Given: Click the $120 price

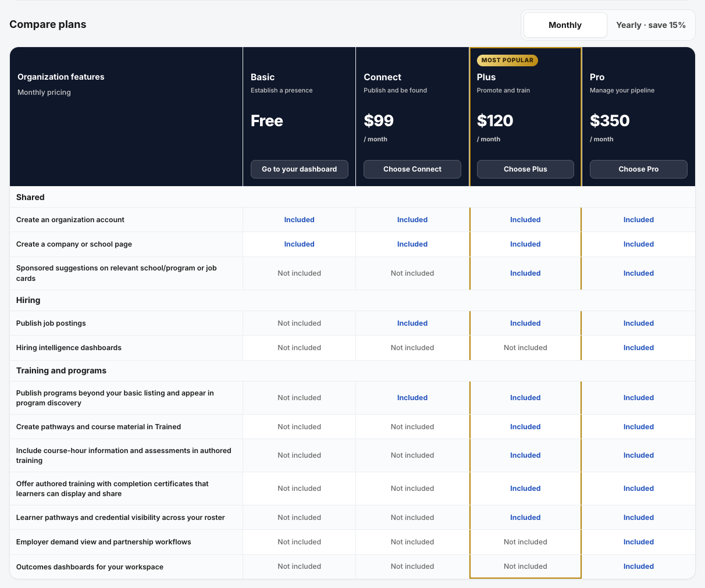Looking at the screenshot, I should [x=495, y=120].
